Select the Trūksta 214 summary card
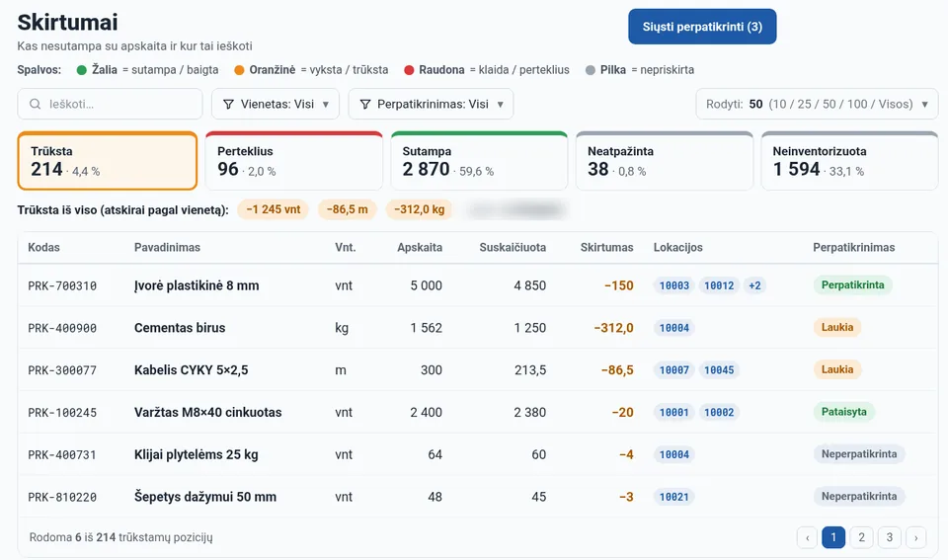The width and height of the screenshot is (948, 560). (108, 161)
